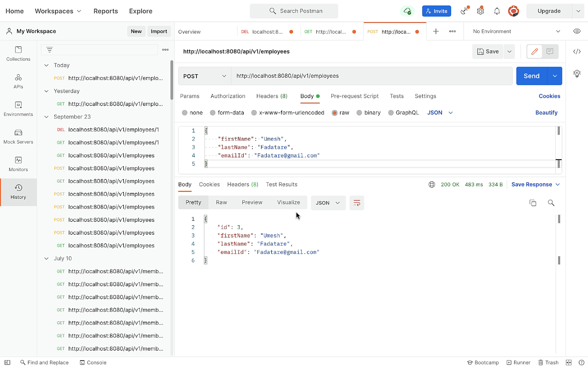The width and height of the screenshot is (588, 368).
Task: Open the response JSON format dropdown
Action: pos(328,203)
